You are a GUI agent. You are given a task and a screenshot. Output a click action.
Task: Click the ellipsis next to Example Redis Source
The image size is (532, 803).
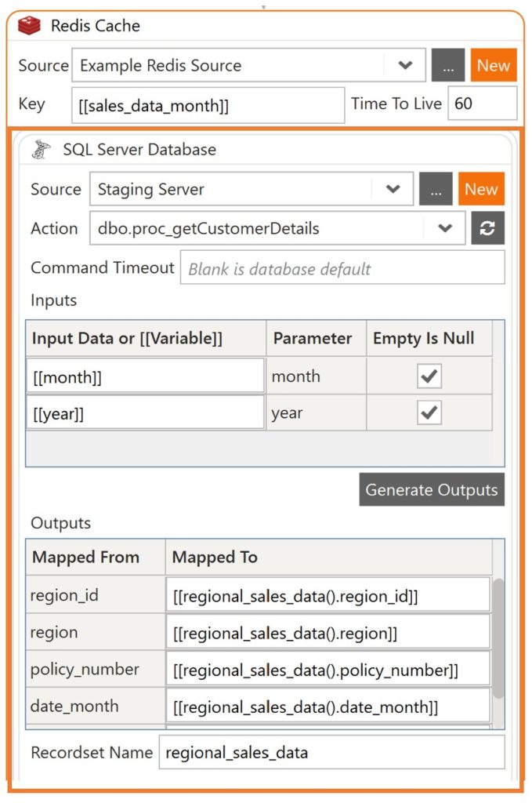pos(448,65)
